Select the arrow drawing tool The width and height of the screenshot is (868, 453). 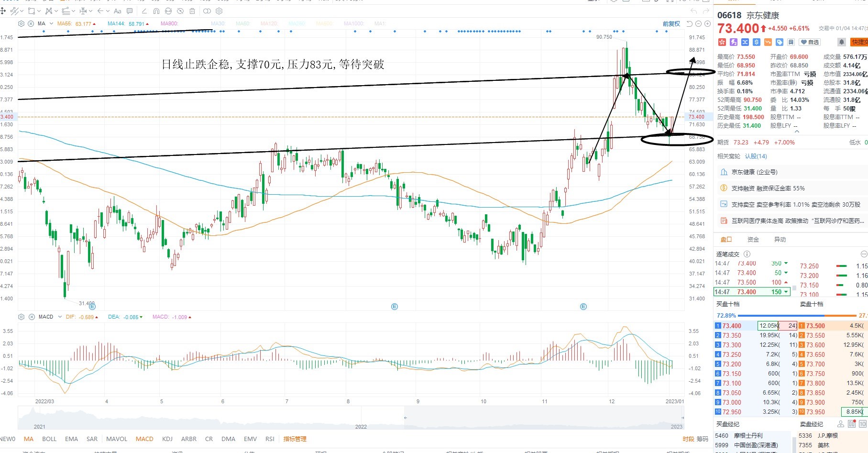click(100, 11)
